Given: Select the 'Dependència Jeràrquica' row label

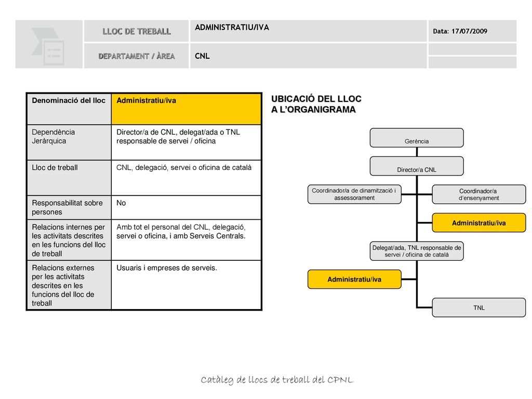Looking at the screenshot, I should coord(69,142).
